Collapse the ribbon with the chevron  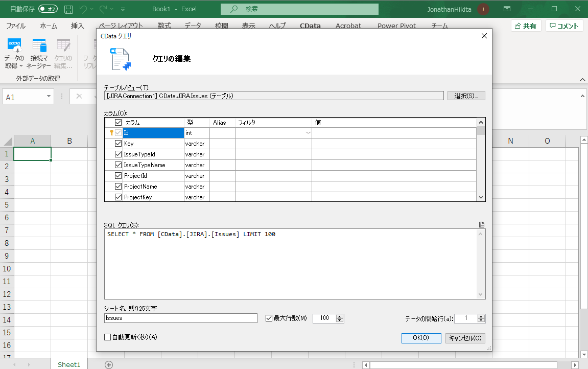(x=582, y=79)
